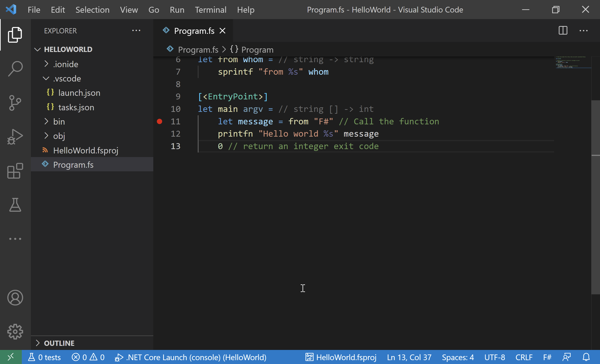Open launch.json in explorer
600x364 pixels.
tap(79, 93)
